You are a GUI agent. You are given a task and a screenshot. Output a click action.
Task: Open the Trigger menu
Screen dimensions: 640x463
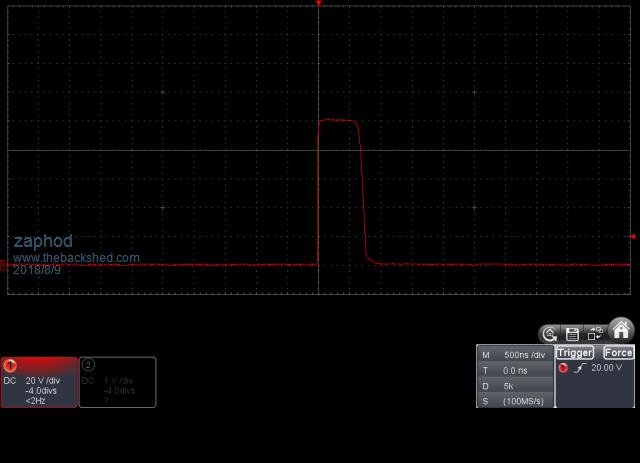(575, 353)
